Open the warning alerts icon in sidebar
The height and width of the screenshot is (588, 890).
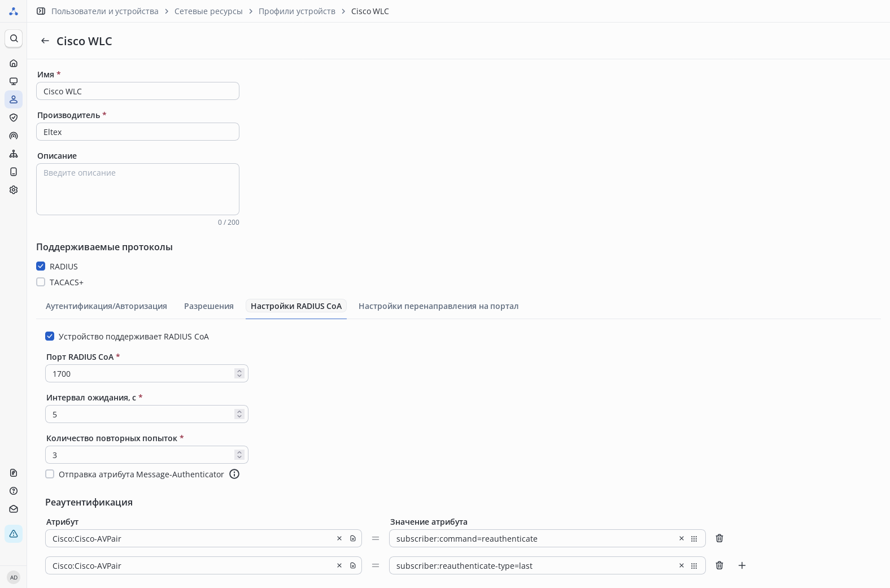tap(14, 534)
